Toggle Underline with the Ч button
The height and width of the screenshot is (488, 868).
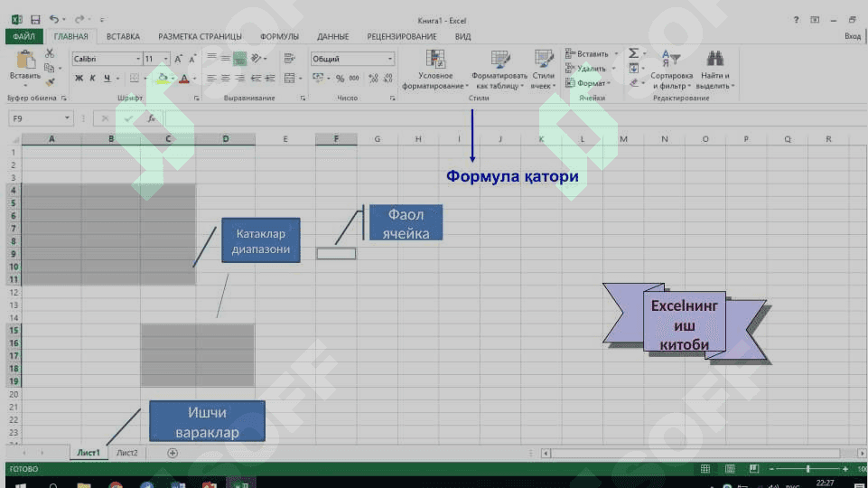107,78
